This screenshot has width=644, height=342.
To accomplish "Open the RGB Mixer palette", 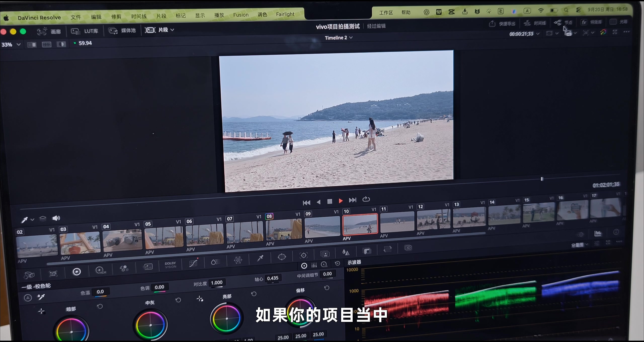I will coord(124,269).
